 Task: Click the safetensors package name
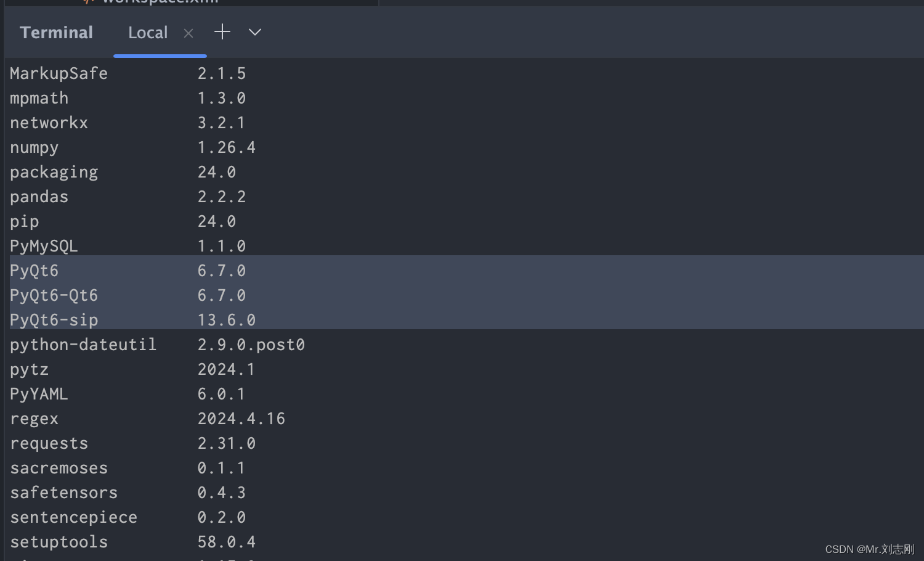(x=63, y=493)
